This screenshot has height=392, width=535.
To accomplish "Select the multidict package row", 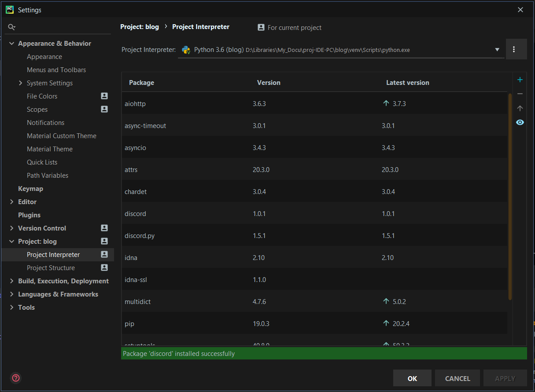I will coord(314,301).
